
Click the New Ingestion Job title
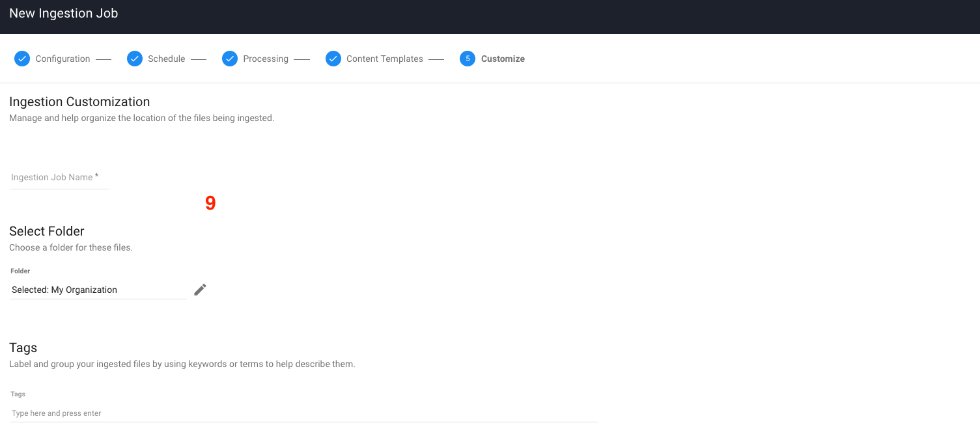click(x=64, y=14)
